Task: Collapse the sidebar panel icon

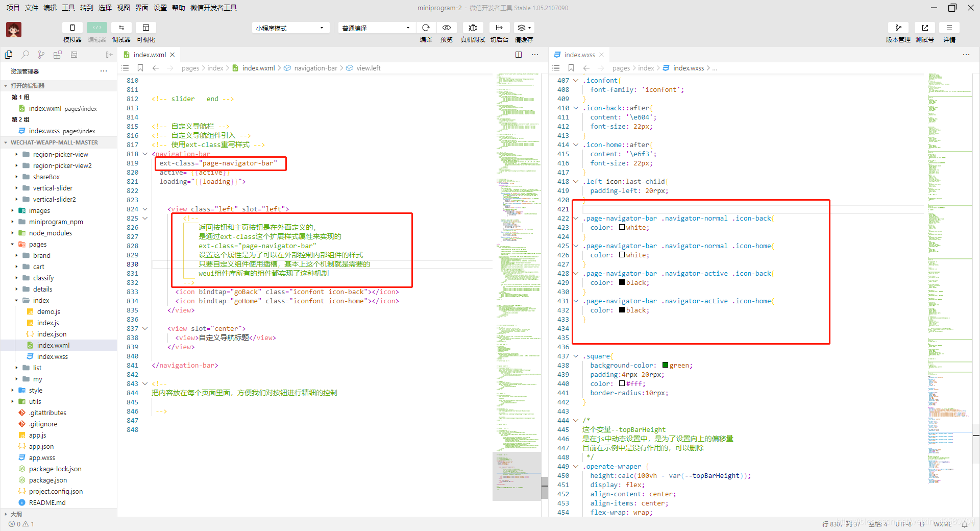Action: click(x=109, y=55)
